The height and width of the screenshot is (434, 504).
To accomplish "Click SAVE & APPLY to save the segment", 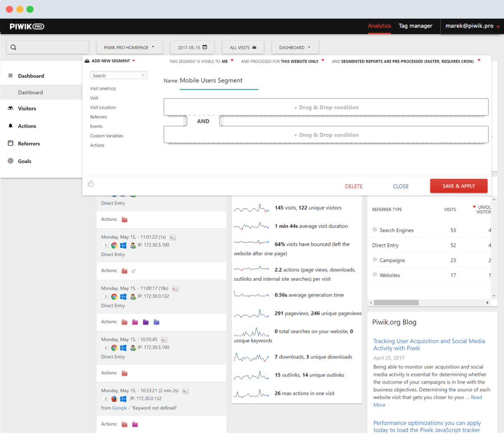I will click(459, 186).
